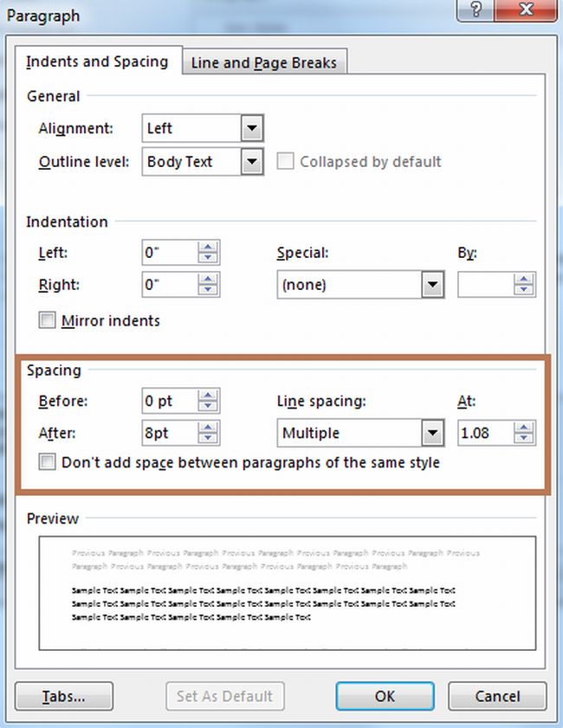Open the Outline level dropdown
The width and height of the screenshot is (563, 728).
tap(251, 161)
